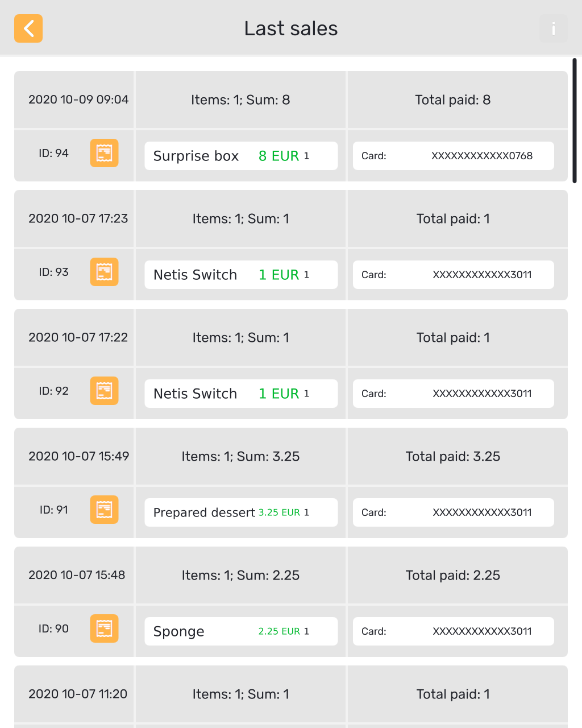Open receipt icon for sale ID 93
The width and height of the screenshot is (582, 728).
104,272
